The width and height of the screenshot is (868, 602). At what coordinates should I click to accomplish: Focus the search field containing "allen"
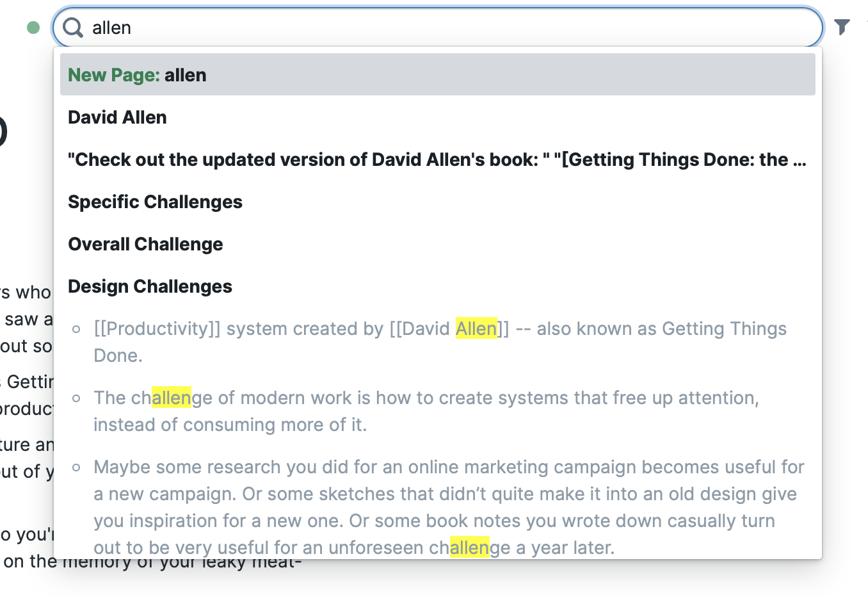[x=448, y=28]
